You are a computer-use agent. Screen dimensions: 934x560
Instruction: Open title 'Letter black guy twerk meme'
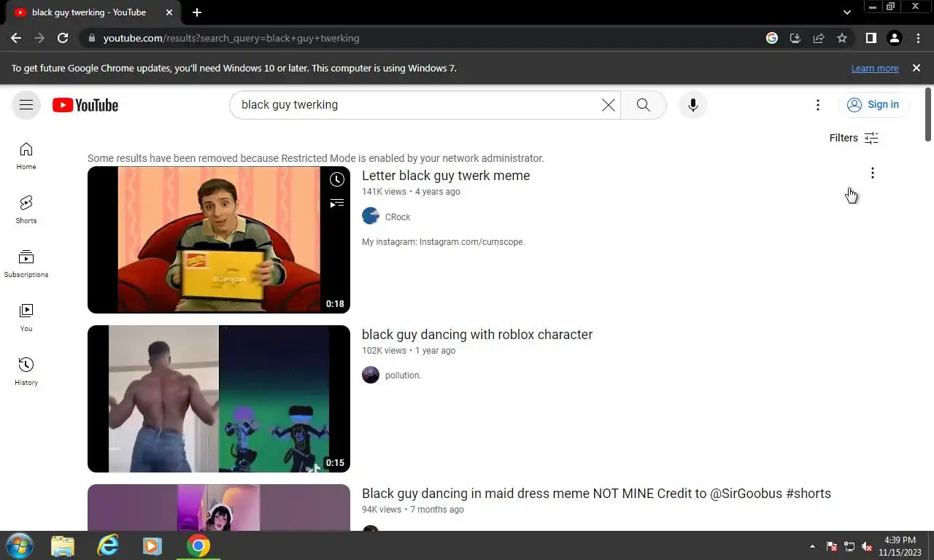[446, 176]
